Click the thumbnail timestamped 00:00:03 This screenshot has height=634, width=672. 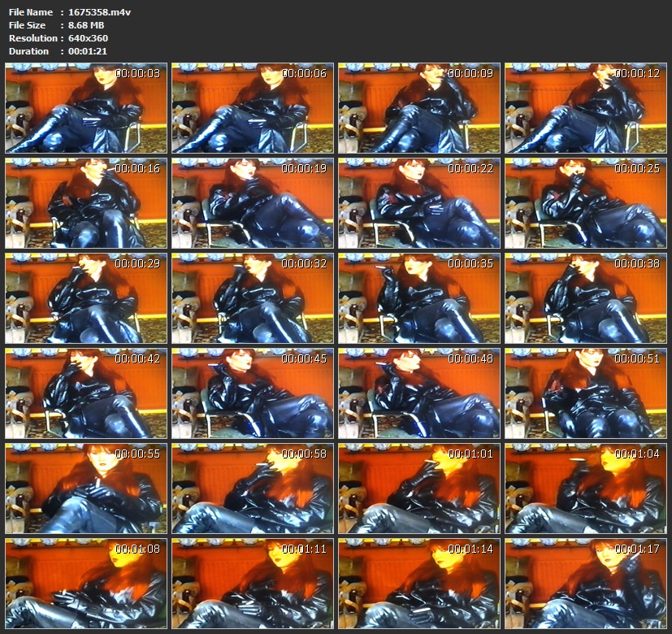click(x=86, y=108)
